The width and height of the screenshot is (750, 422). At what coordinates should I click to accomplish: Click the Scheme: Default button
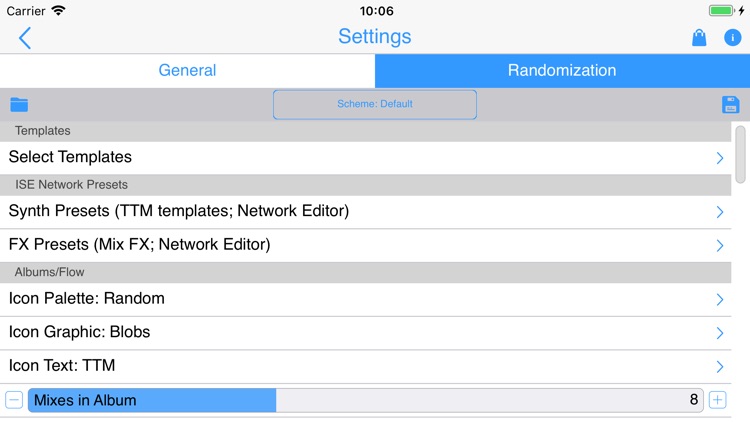pos(375,104)
